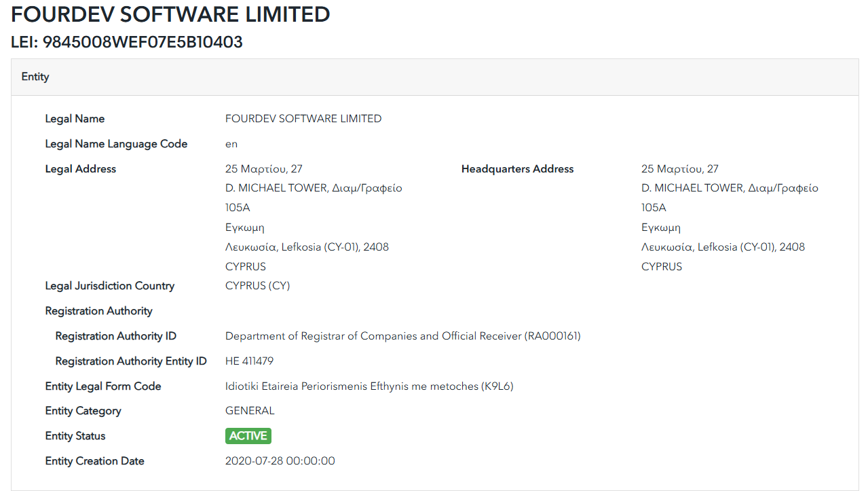Click the Registration Authority section label

click(98, 311)
